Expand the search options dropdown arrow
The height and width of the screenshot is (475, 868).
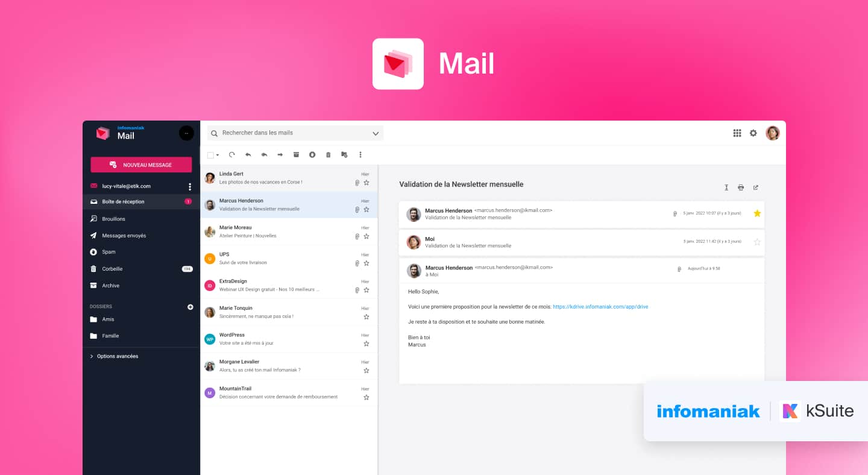pos(376,133)
